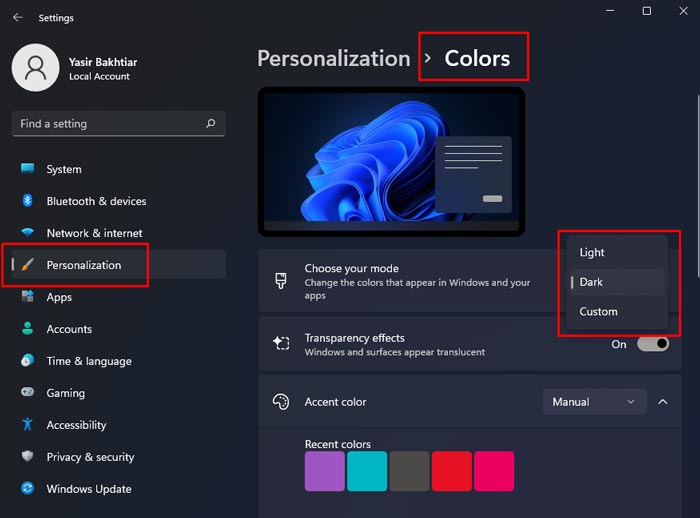Select the purple recent color
The height and width of the screenshot is (518, 700).
[325, 471]
